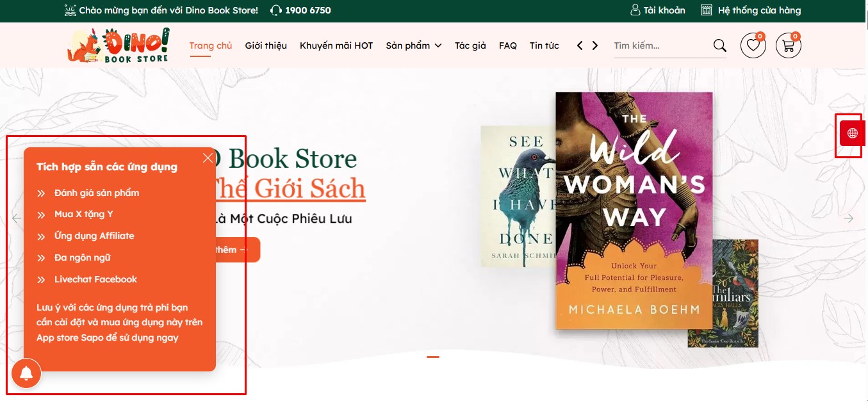Select Ứng dụng Affiliate in popup

click(x=94, y=236)
